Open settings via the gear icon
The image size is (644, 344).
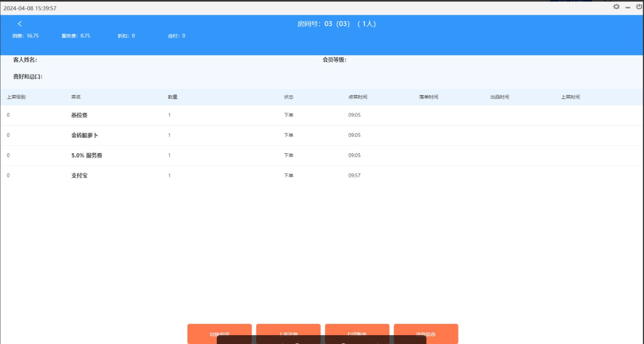pyautogui.click(x=616, y=7)
